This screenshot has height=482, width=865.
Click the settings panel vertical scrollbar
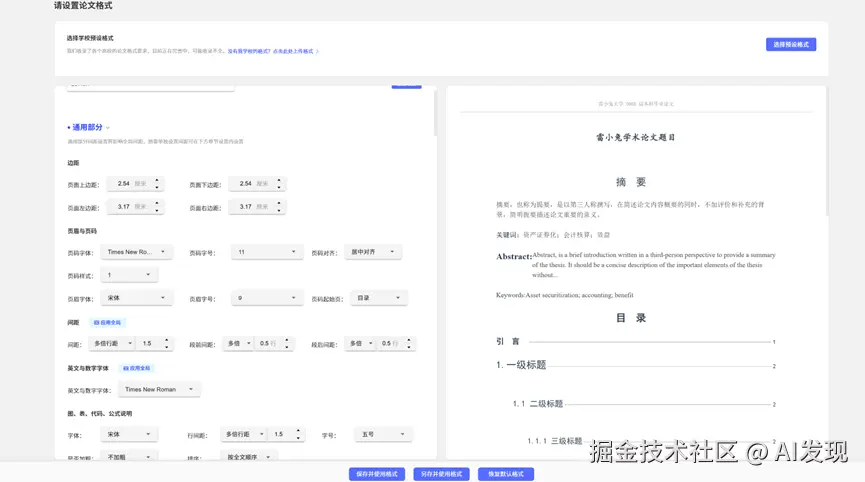435,113
